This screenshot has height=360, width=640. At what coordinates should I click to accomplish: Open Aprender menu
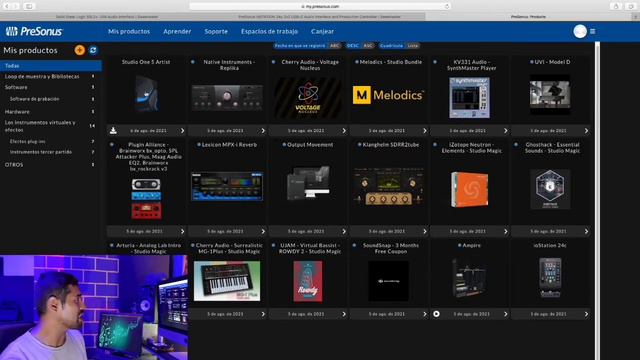pyautogui.click(x=177, y=31)
